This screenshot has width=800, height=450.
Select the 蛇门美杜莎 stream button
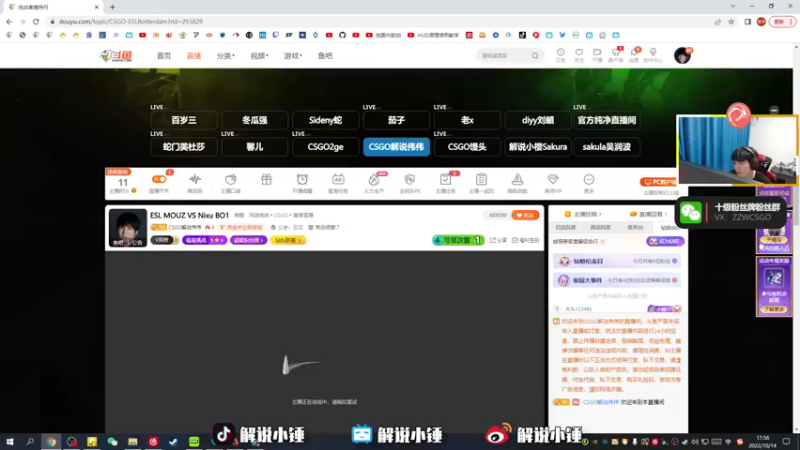184,147
